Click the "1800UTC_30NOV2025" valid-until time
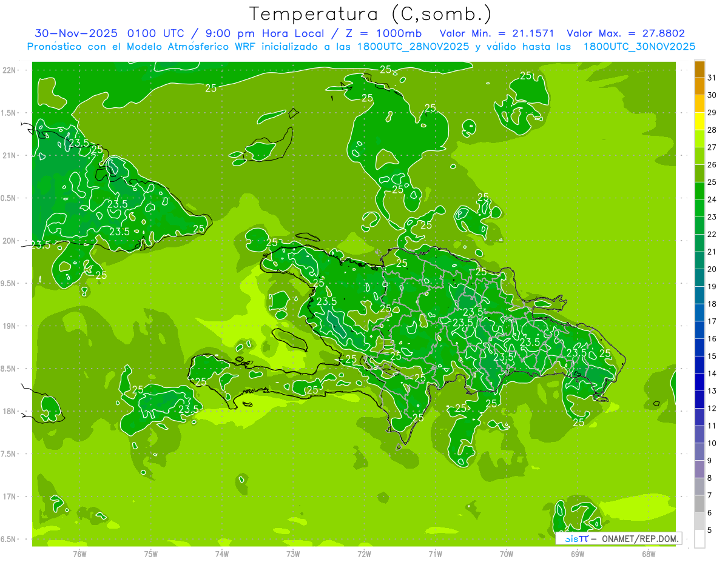728x562 pixels. point(639,47)
